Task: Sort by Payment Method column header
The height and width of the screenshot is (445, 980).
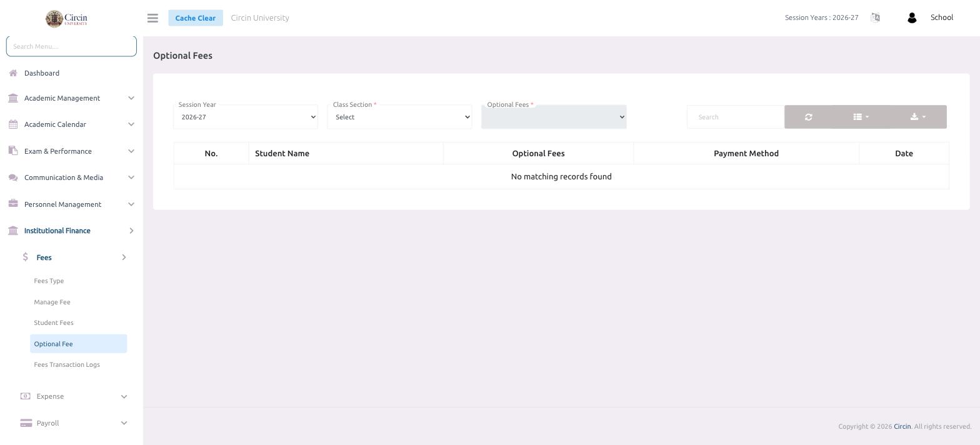Action: pyautogui.click(x=746, y=153)
